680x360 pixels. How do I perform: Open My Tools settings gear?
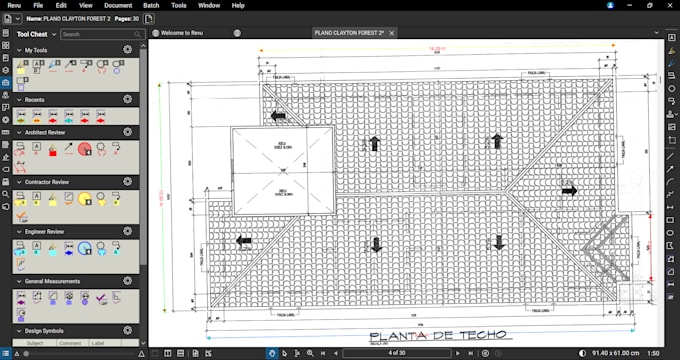click(128, 50)
